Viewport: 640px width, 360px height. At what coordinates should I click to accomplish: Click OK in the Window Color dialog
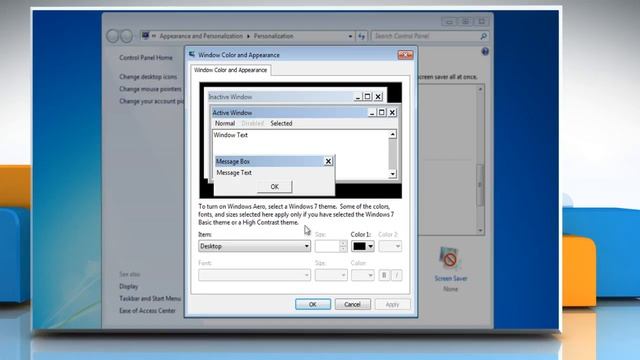313,304
